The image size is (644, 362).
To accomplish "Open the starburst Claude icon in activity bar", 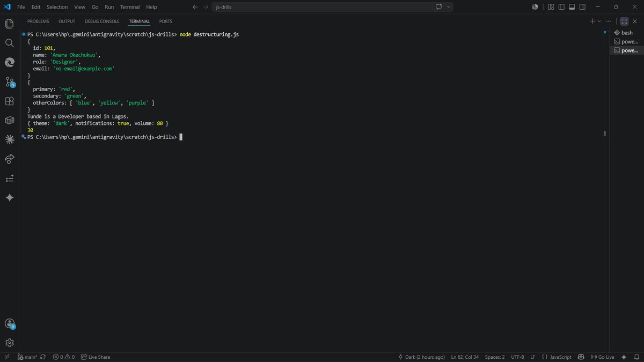I will 9,139.
